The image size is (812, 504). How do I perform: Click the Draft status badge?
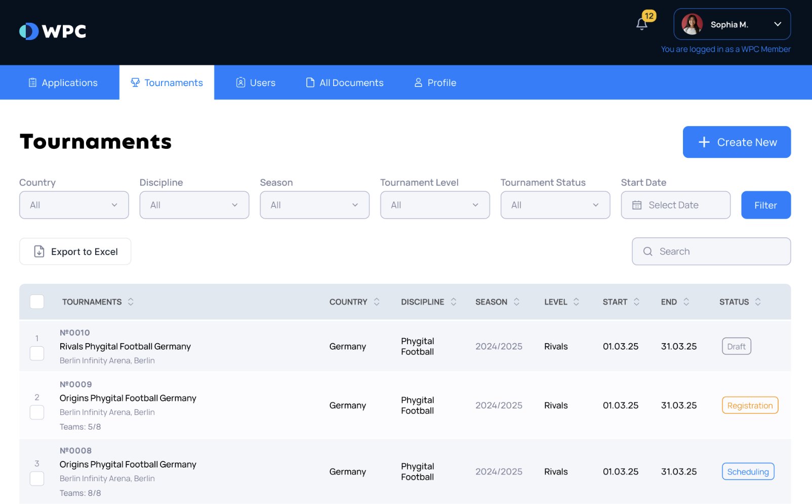click(x=736, y=347)
